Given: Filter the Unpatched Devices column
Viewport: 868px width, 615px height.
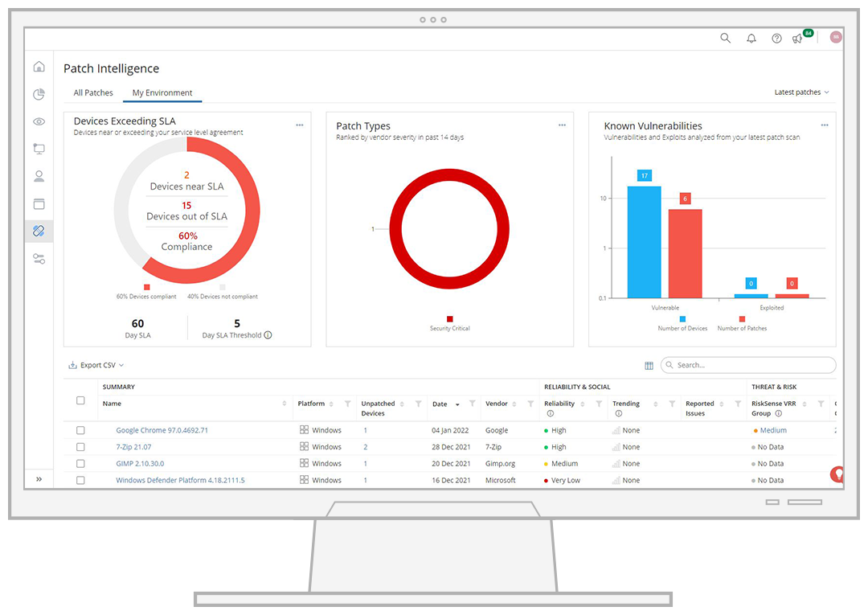Looking at the screenshot, I should click(419, 404).
